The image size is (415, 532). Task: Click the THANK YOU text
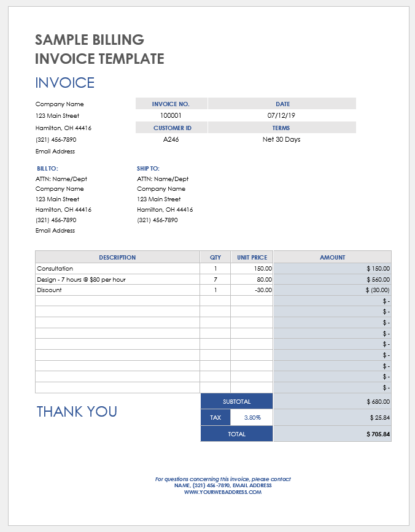(x=77, y=412)
